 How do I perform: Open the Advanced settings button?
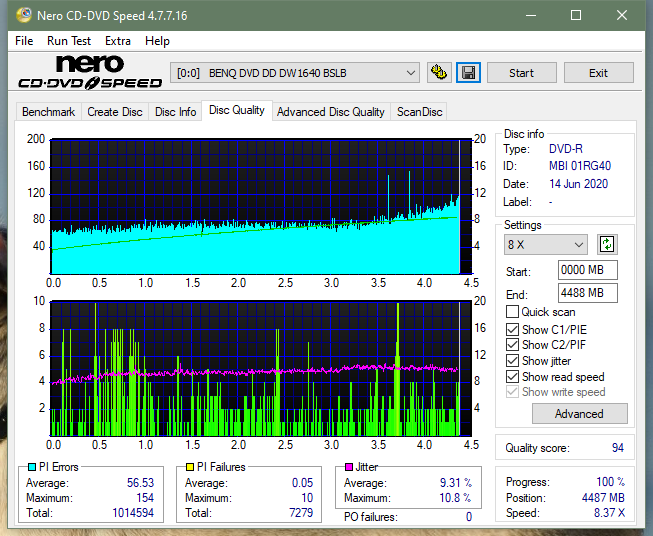[579, 414]
